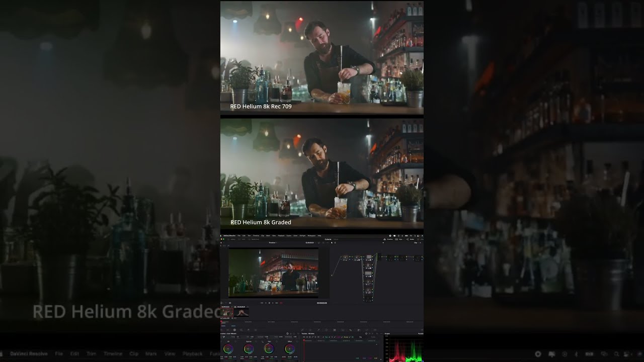Click the viewer timecode display at top

[309, 243]
